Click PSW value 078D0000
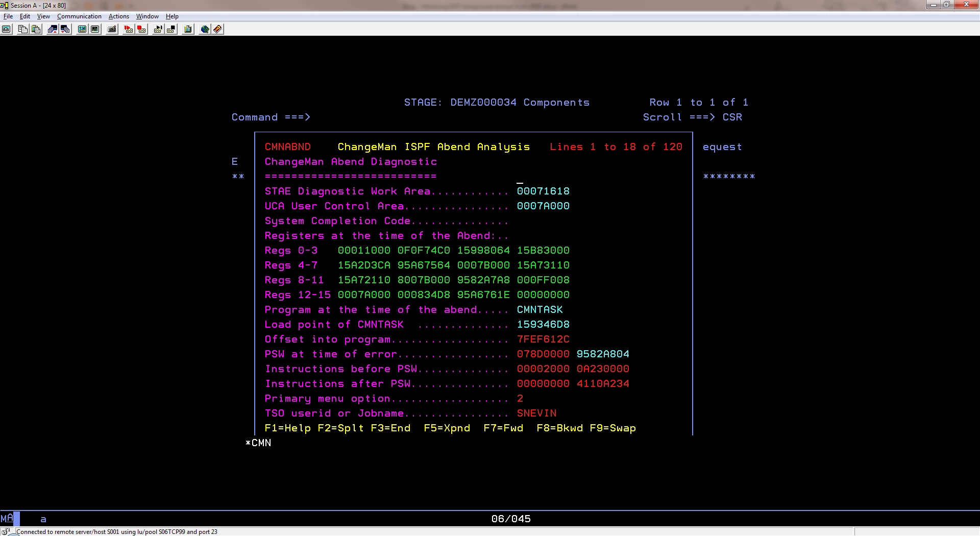The width and height of the screenshot is (980, 536). tap(543, 354)
